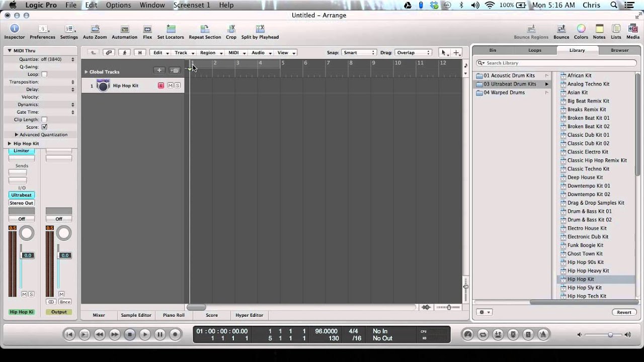Click the Record transport button
The height and width of the screenshot is (362, 644).
[175, 334]
